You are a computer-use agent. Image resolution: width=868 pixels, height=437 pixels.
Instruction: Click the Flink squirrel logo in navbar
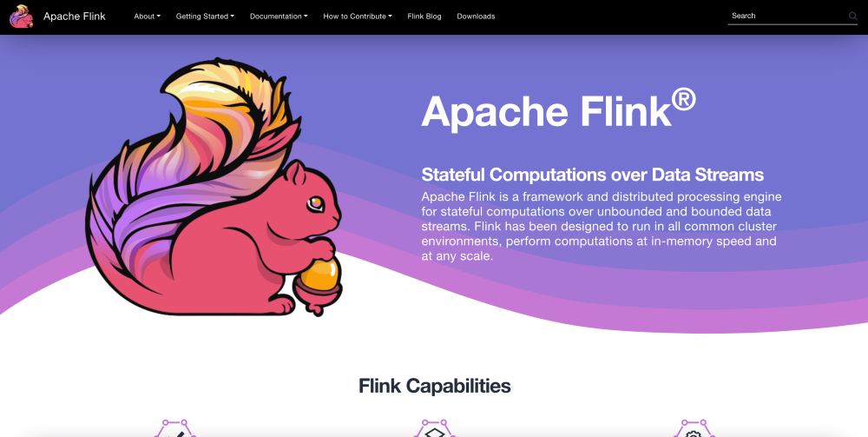pos(21,16)
